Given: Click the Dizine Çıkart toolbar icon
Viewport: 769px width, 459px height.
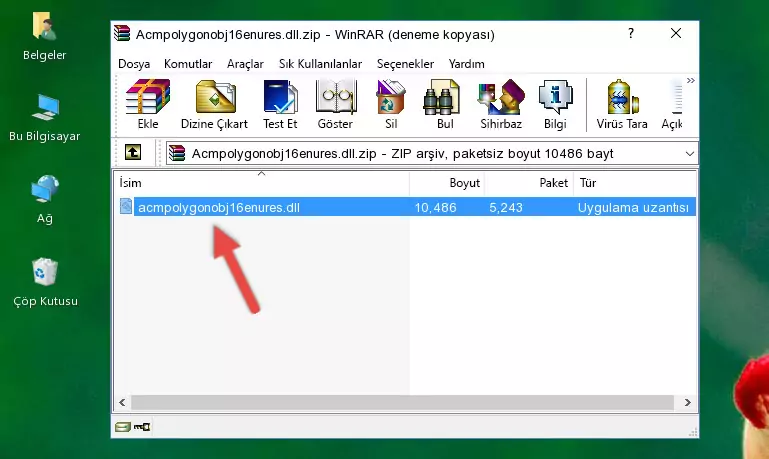Looking at the screenshot, I should (214, 104).
